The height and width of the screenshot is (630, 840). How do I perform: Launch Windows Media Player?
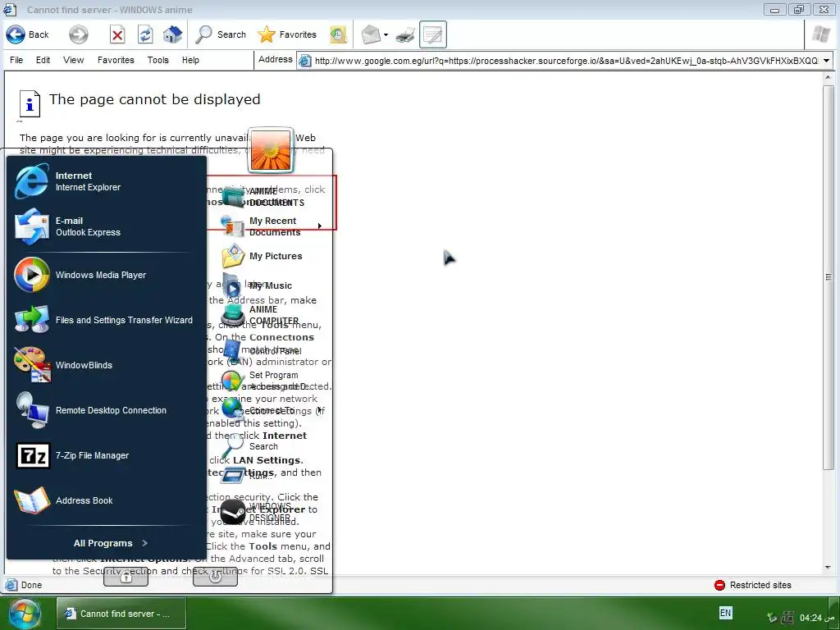[x=106, y=275]
